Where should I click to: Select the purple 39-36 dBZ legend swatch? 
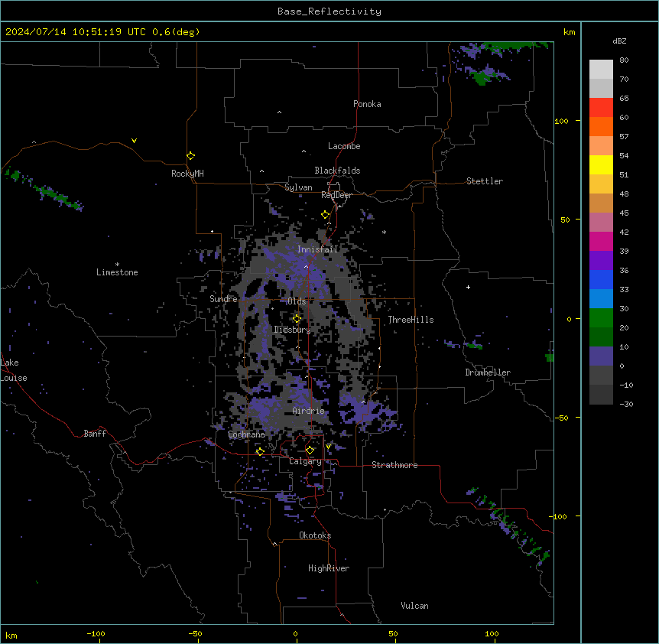[x=601, y=260]
